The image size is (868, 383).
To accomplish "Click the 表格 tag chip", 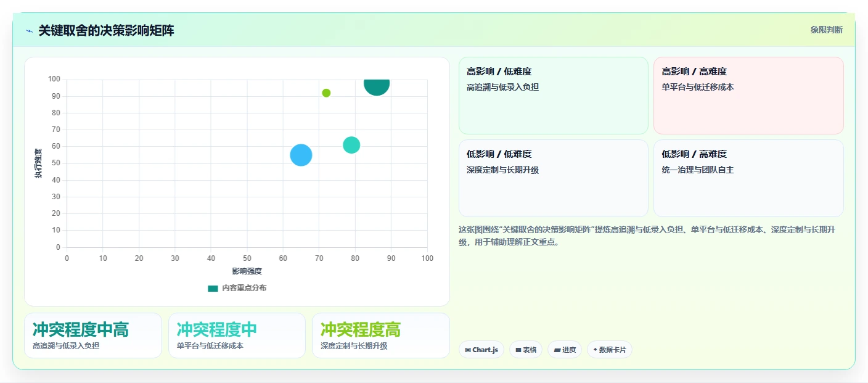I will coord(526,350).
